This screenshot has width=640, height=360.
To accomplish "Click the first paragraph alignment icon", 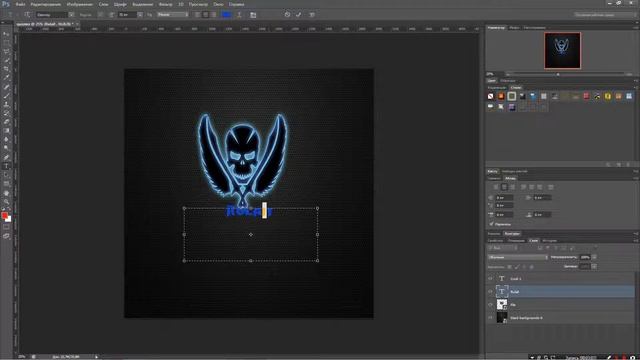I will point(496,187).
